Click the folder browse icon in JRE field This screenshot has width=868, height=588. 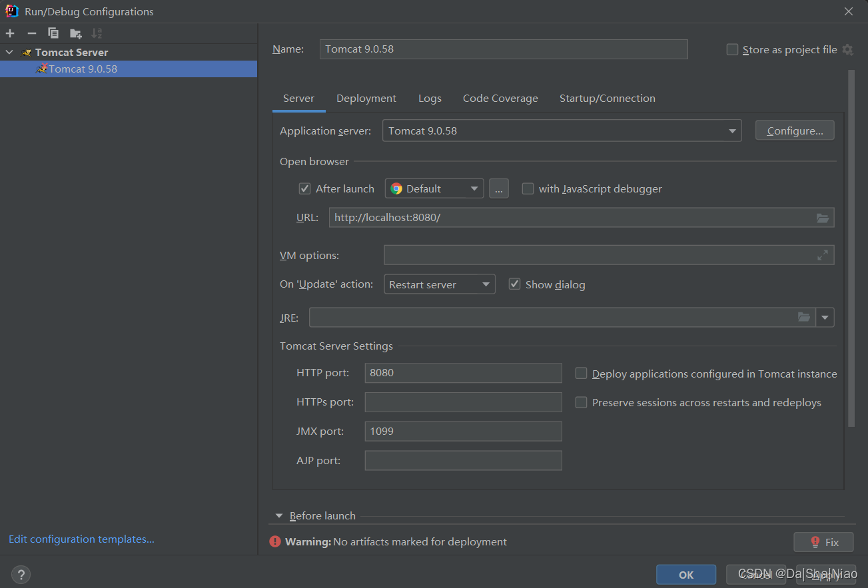(x=804, y=318)
